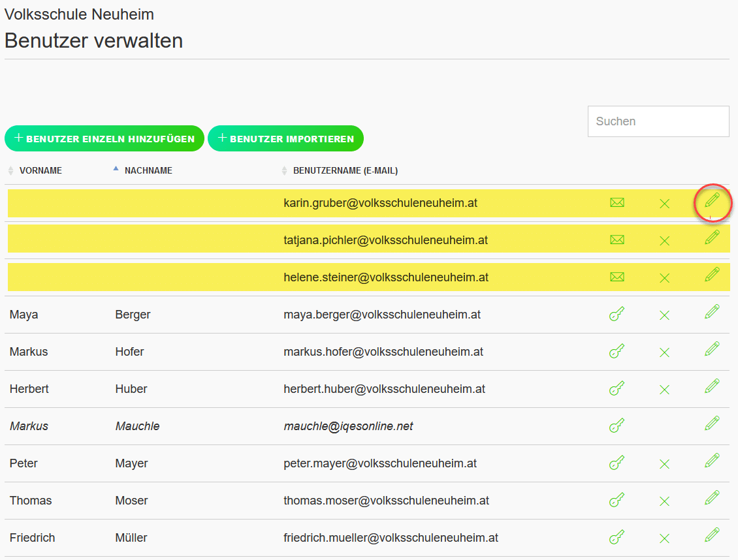Click the BENUTZER EINZELN HINZUFÜGEN button

click(104, 138)
